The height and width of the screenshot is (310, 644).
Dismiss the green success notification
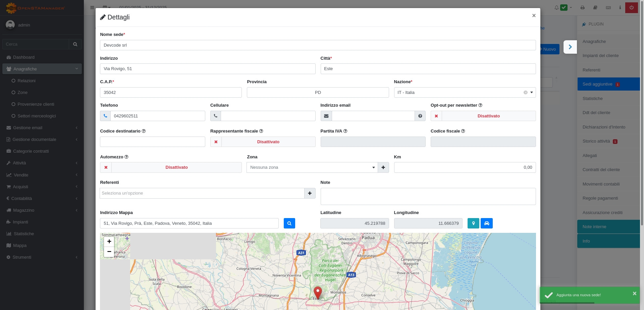634,294
